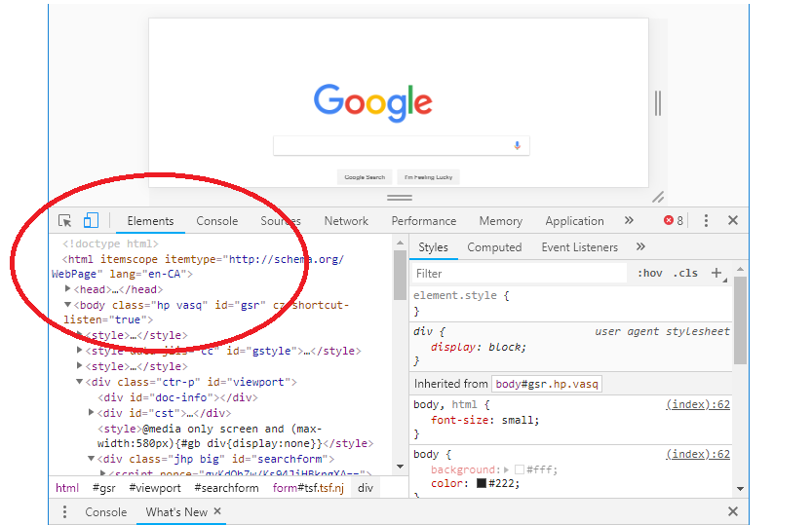Click the new style rule plus icon

[x=716, y=273]
